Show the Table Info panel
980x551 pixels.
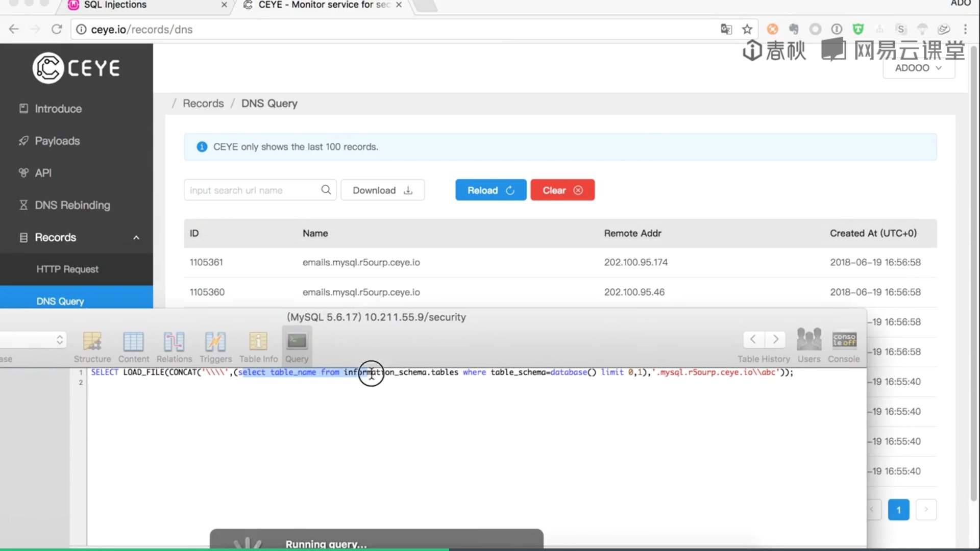click(x=258, y=346)
